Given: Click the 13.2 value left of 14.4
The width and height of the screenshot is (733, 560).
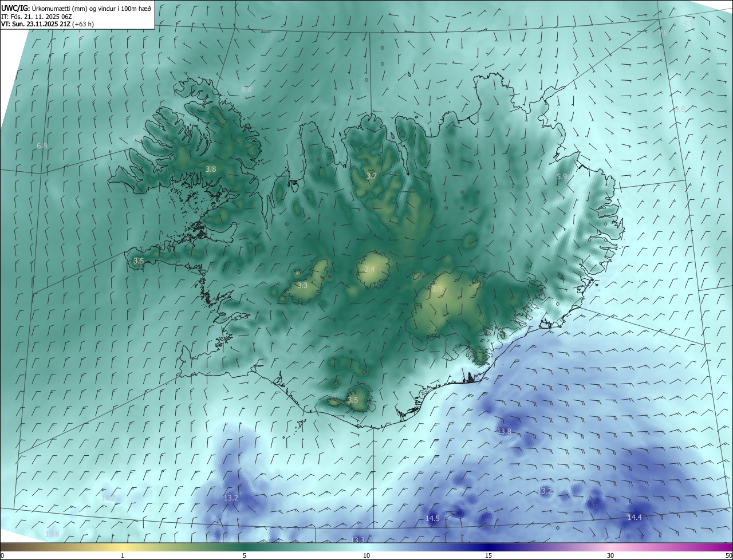Looking at the screenshot, I should pos(545,491).
